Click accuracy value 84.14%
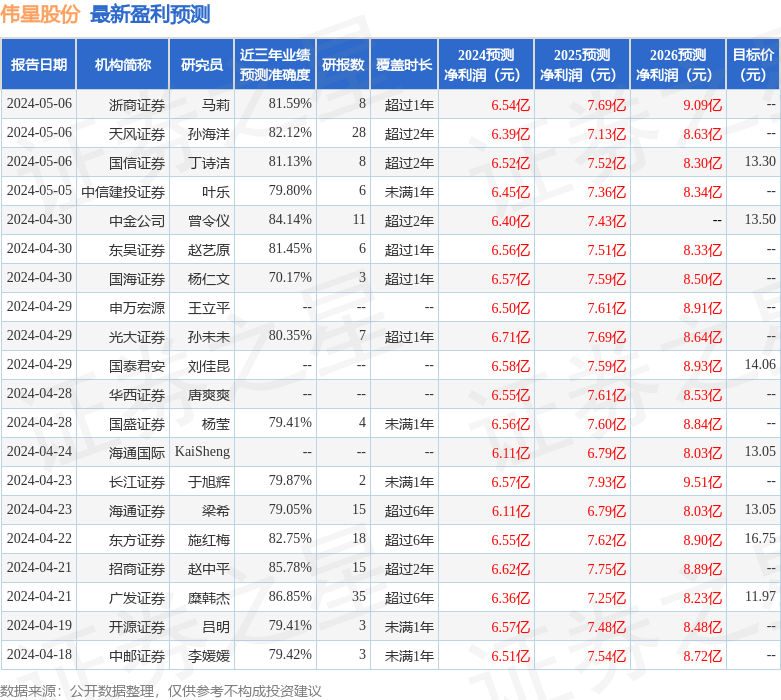Image resolution: width=781 pixels, height=700 pixels. (290, 220)
